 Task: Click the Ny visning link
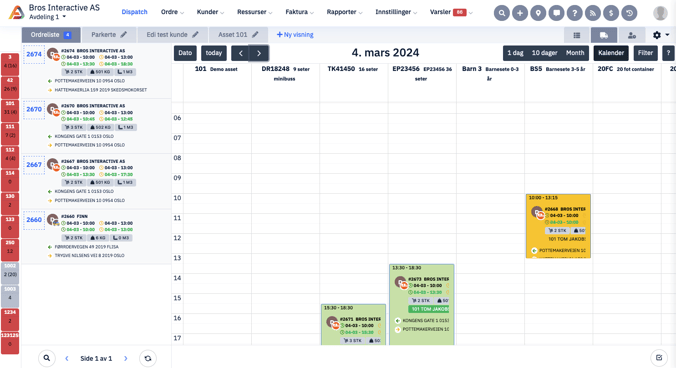[x=295, y=34]
